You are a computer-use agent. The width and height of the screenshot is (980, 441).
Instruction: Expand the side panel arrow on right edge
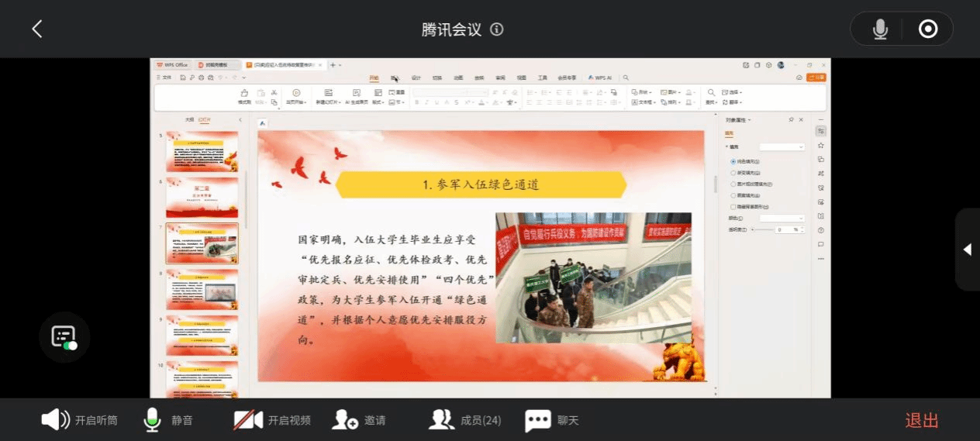coord(967,250)
